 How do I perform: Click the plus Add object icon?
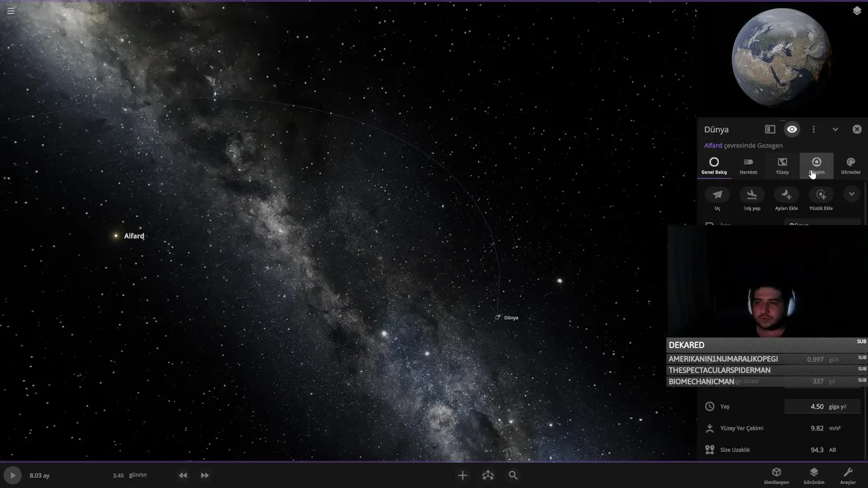[462, 476]
